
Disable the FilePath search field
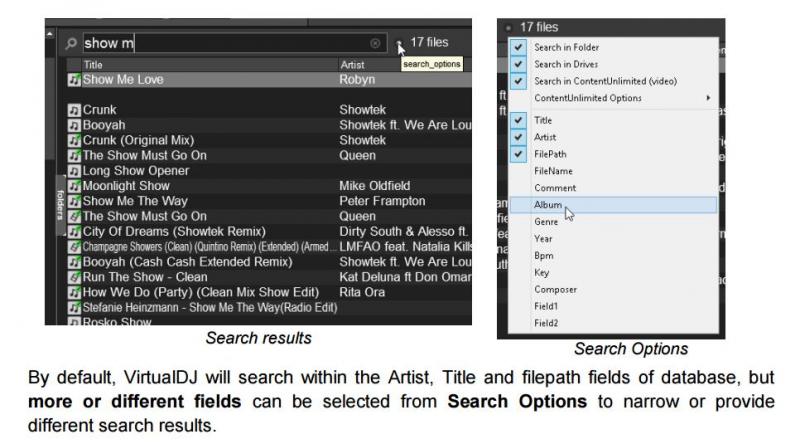[517, 154]
